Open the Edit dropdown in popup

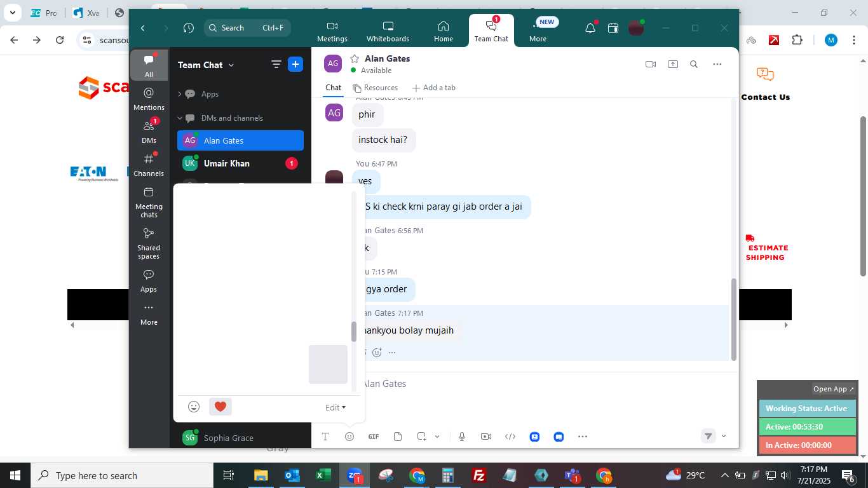pos(336,407)
